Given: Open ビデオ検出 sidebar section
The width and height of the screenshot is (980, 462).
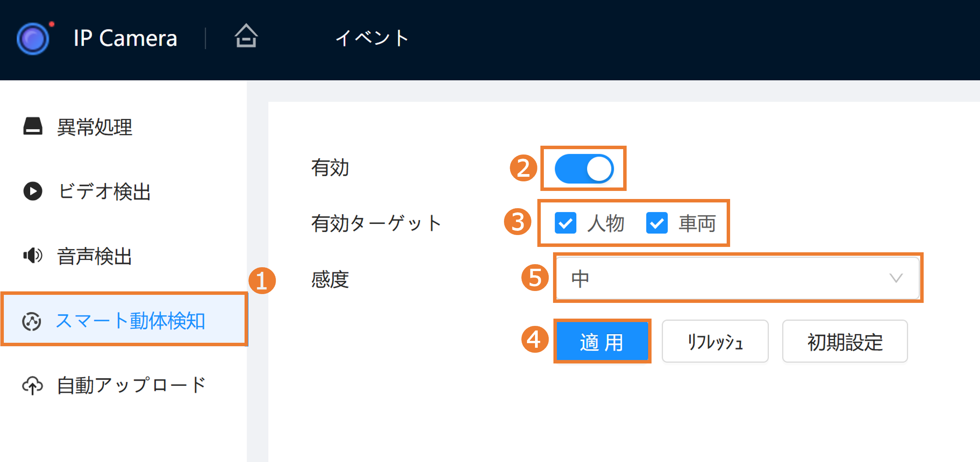Looking at the screenshot, I should click(x=104, y=191).
